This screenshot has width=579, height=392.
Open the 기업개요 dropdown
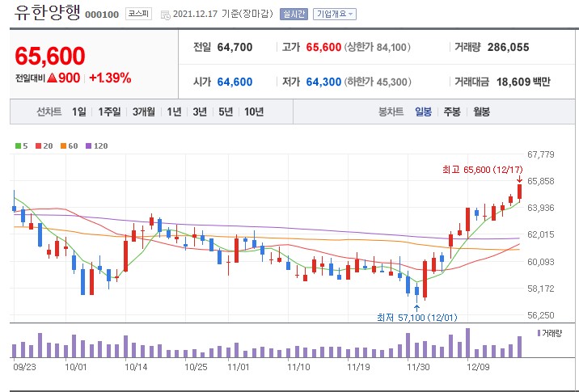coord(335,15)
